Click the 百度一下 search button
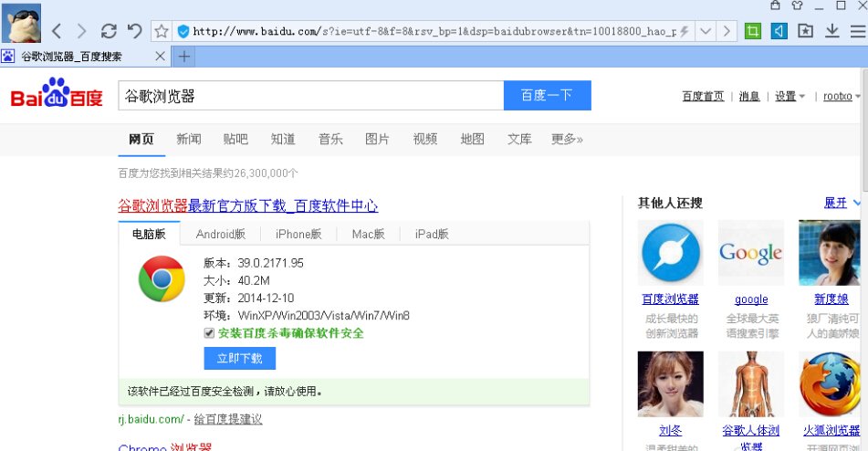This screenshot has height=451, width=868. click(547, 95)
